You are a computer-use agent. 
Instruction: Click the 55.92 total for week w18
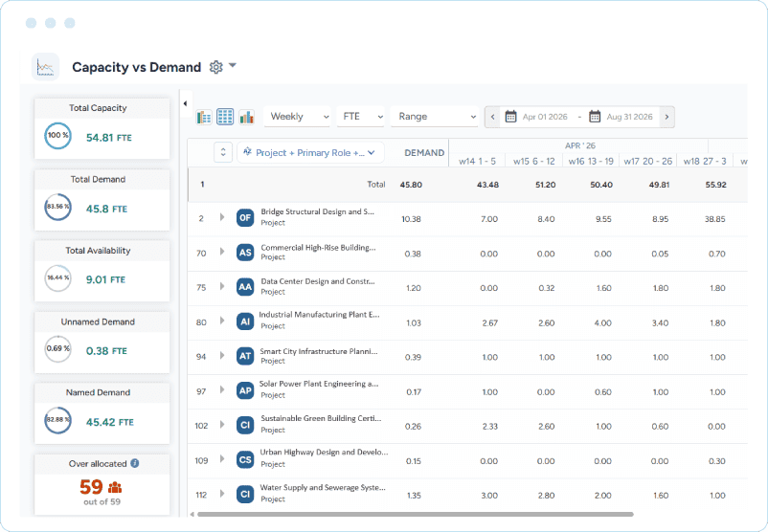(715, 185)
